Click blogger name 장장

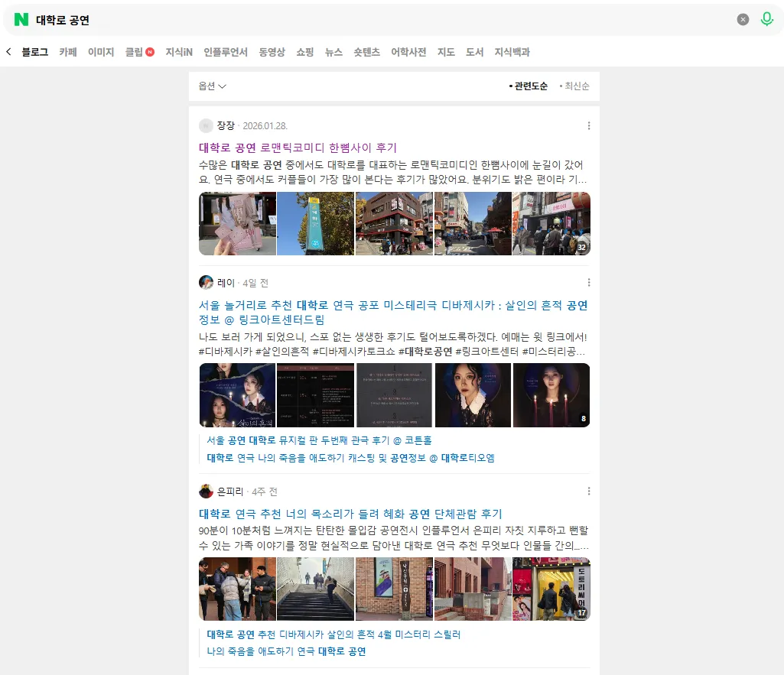tap(226, 126)
